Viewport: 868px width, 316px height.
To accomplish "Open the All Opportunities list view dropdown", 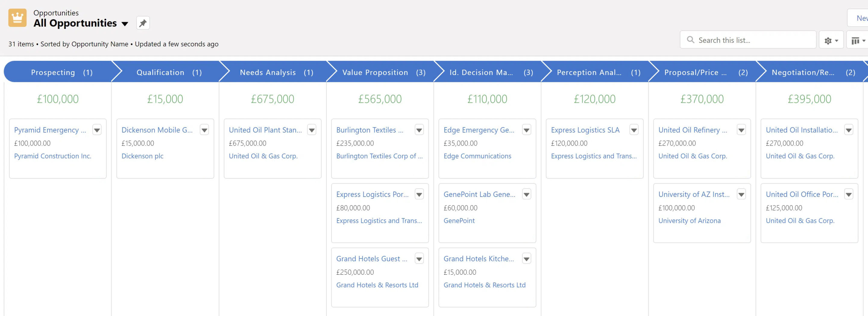I will [x=125, y=24].
